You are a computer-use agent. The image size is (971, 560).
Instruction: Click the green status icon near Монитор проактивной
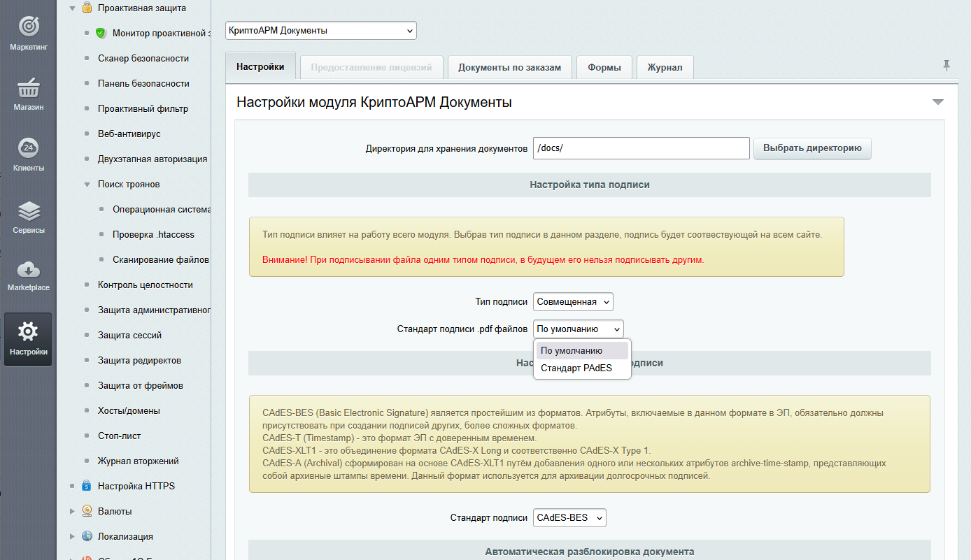pyautogui.click(x=102, y=33)
